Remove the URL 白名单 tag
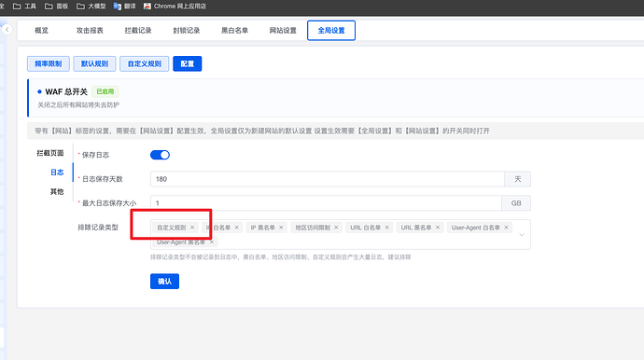644x360 pixels. (387, 228)
